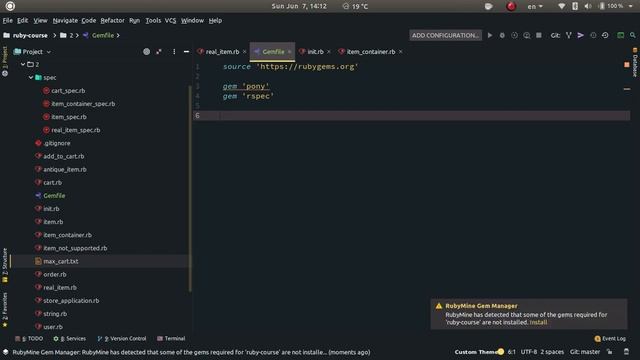640x360 pixels.
Task: Click the Run with Coverage icon
Action: click(514, 36)
